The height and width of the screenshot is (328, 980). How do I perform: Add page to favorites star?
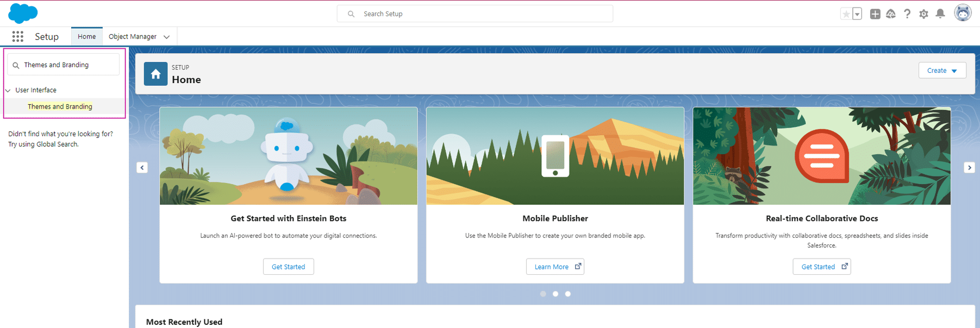pyautogui.click(x=846, y=14)
